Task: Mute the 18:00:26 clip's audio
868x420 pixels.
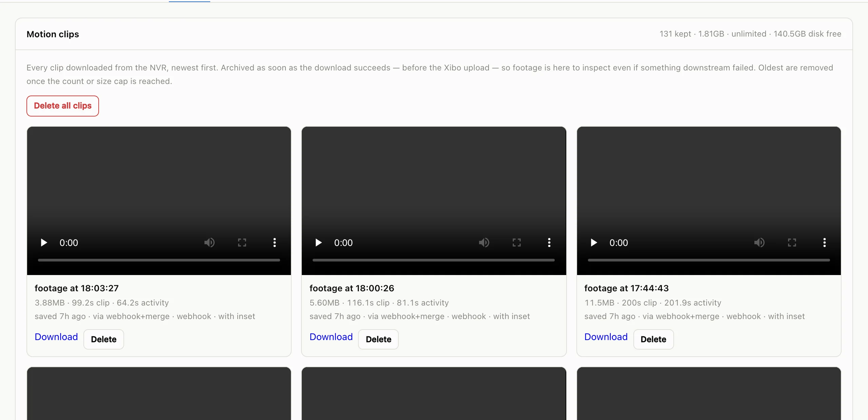Action: pos(484,243)
